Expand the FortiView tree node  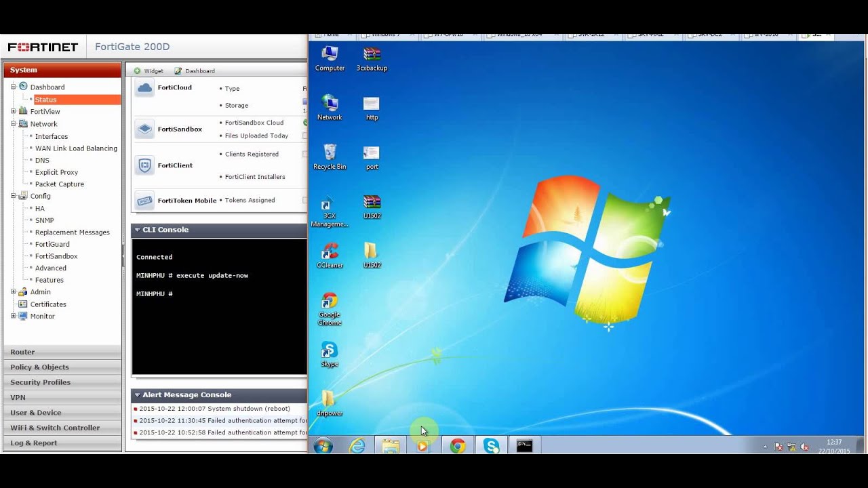[13, 111]
